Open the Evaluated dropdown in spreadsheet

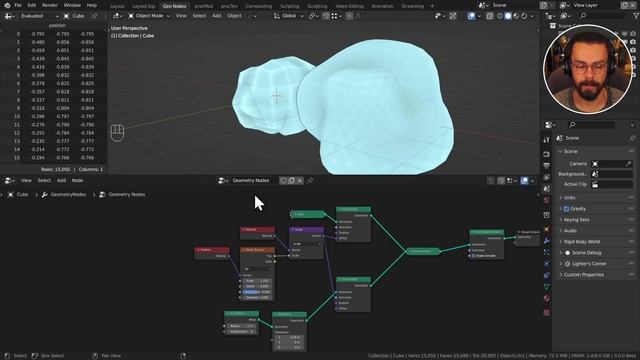pos(39,16)
